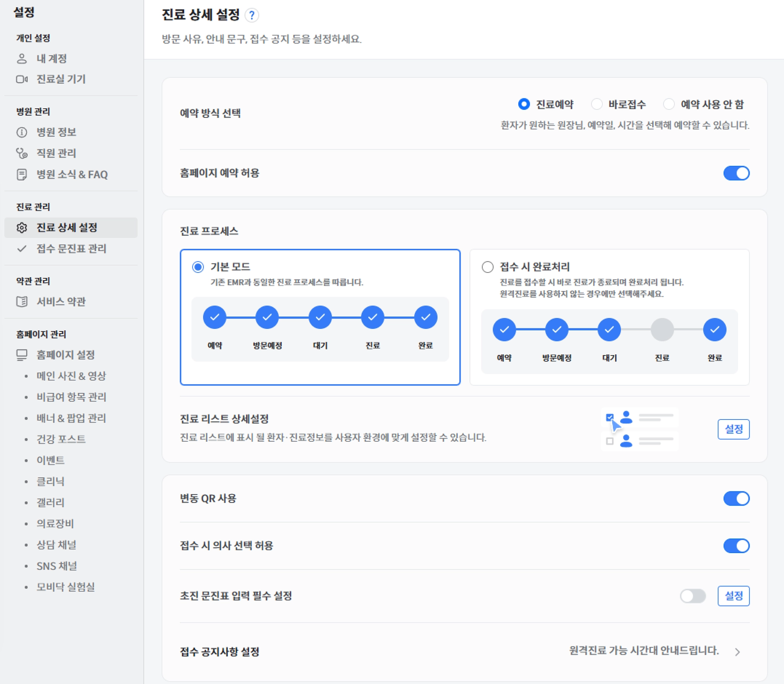Viewport: 784px width, 684px height.
Task: Open 접수 문진표 관리 menu item
Action: (71, 249)
